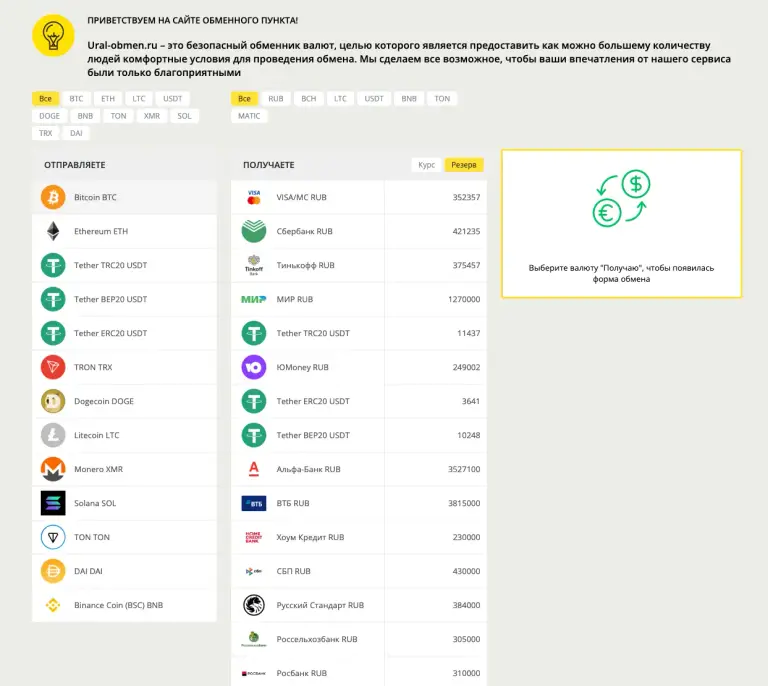Click the Русский Стандарт round logo

(x=254, y=605)
